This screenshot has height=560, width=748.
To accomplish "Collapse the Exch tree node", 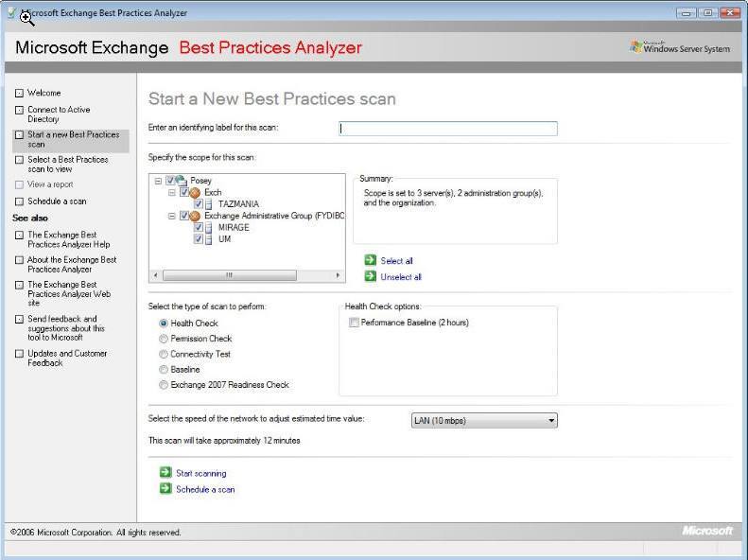I will pos(172,193).
